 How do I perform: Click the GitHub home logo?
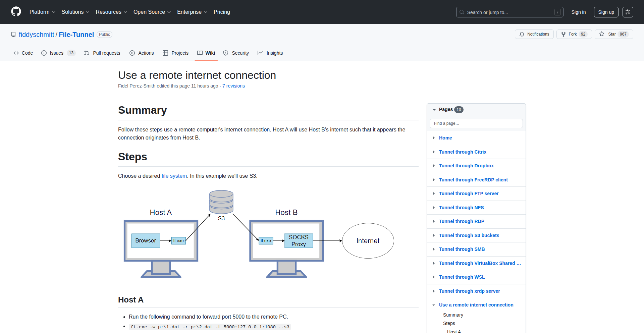click(x=15, y=12)
